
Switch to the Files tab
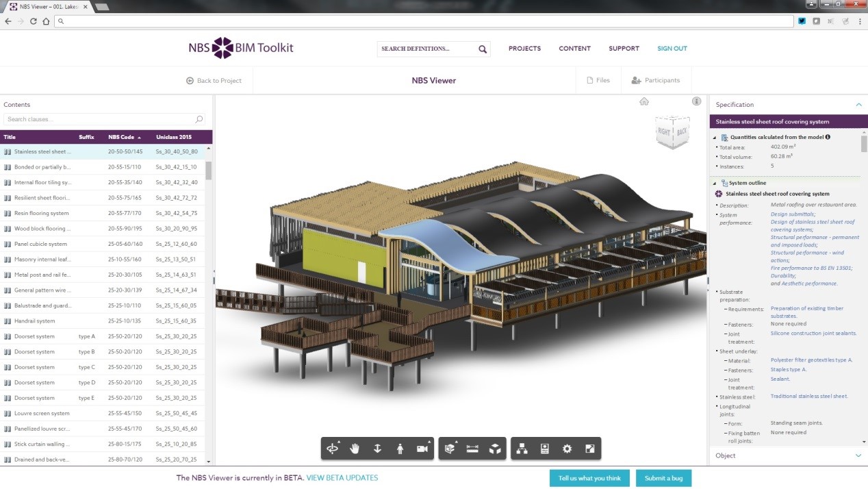tap(598, 80)
